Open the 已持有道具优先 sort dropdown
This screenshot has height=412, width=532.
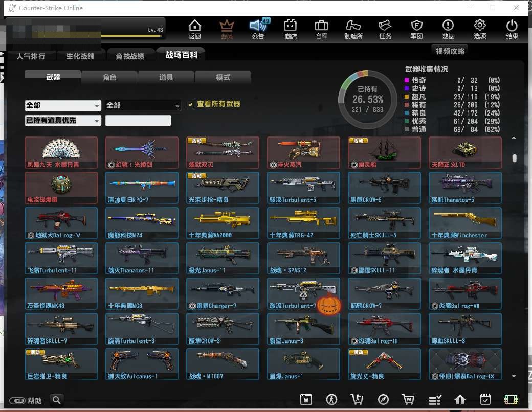coord(63,120)
